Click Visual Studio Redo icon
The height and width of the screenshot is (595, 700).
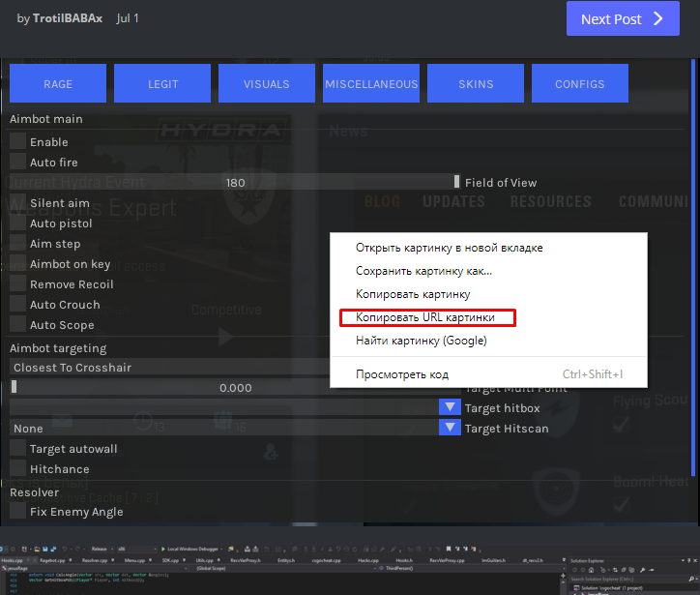tap(77, 549)
